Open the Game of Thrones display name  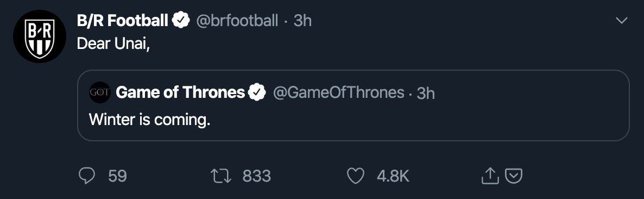point(180,92)
